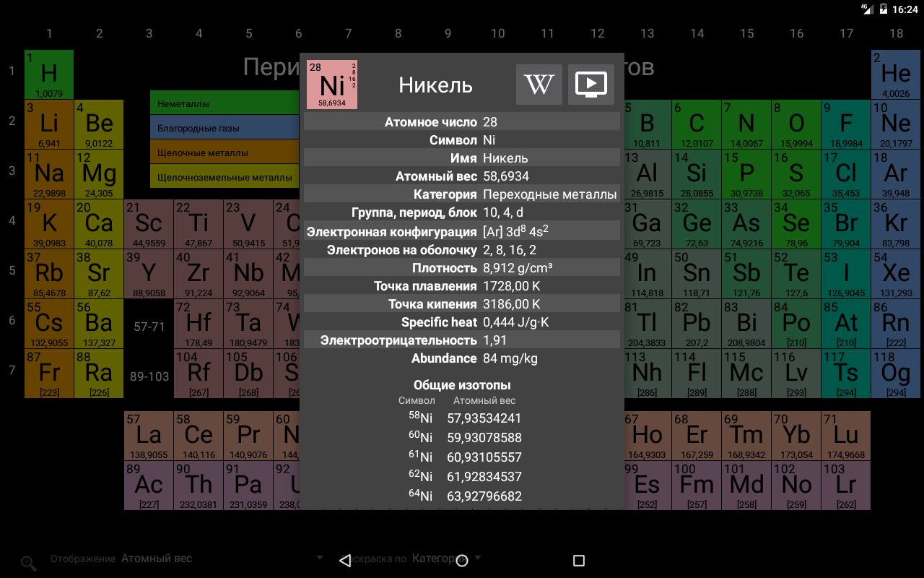This screenshot has width=924, height=578.
Task: Play the video about Nickel
Action: [590, 85]
